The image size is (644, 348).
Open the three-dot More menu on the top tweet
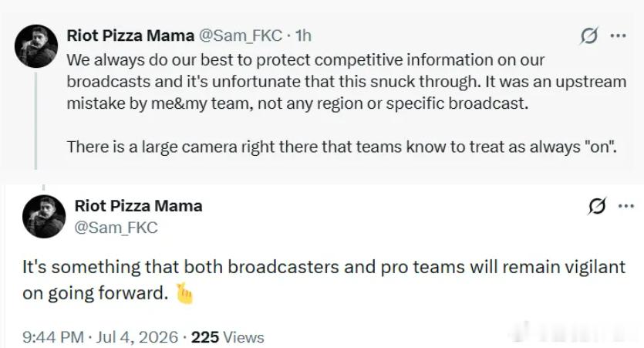618,35
